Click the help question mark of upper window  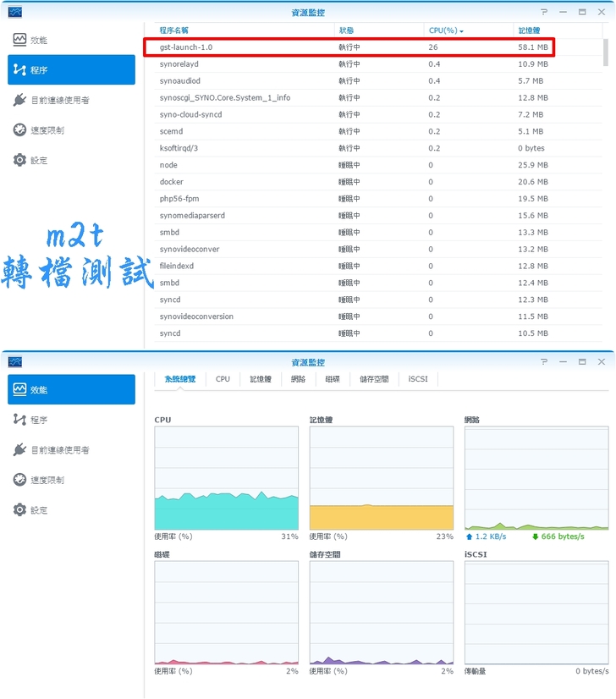point(544,12)
